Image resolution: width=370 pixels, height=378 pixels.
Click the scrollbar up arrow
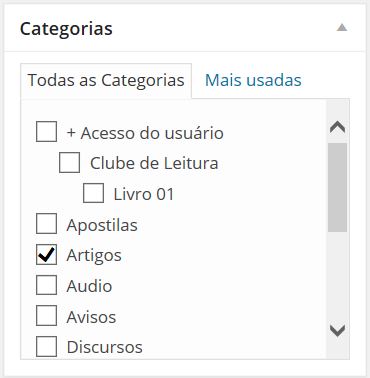[x=337, y=127]
